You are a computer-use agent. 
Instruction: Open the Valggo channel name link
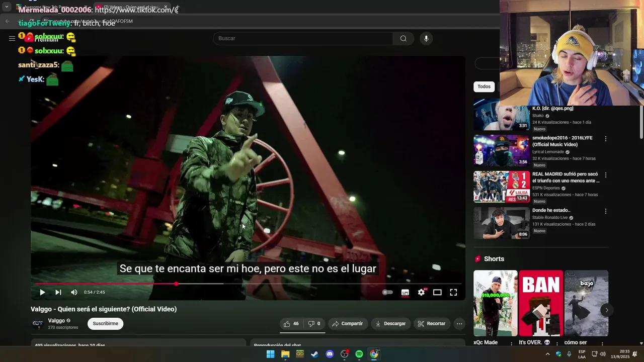56,321
